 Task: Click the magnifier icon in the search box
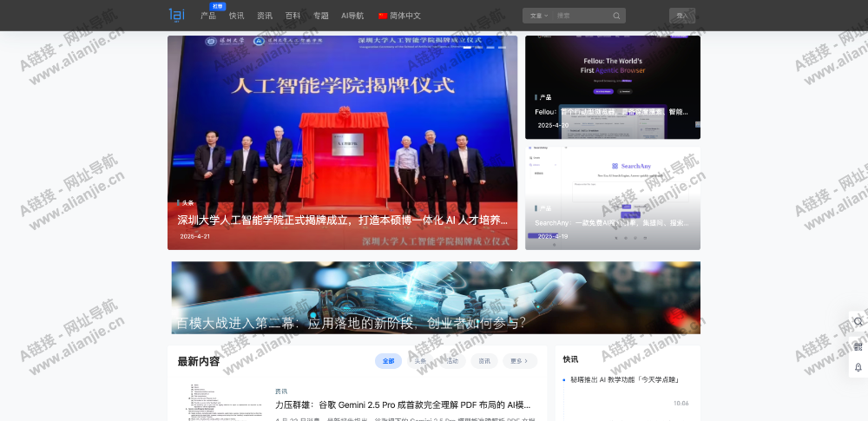pyautogui.click(x=616, y=16)
